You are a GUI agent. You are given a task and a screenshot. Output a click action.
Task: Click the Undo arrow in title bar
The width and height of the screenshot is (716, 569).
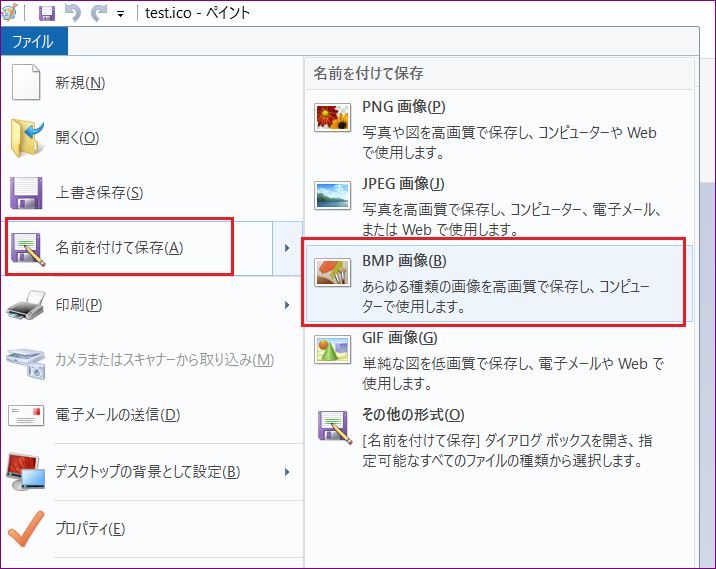(73, 13)
